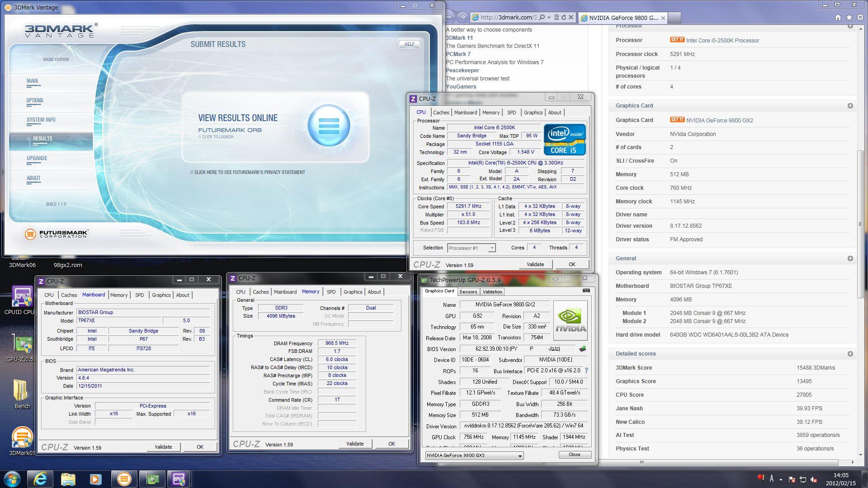Click the Intel Core i5 logo in CPU-Z
Screen dimensions: 868x488
click(x=564, y=140)
